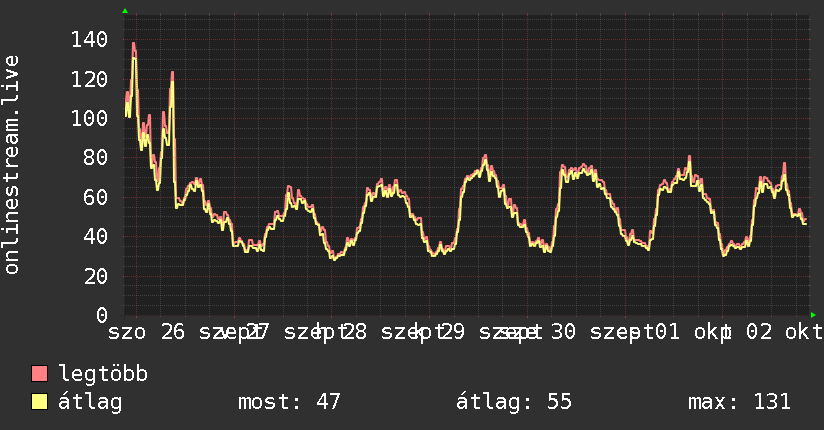Click the 20 y-axis label
824x430 pixels.
[x=96, y=276]
